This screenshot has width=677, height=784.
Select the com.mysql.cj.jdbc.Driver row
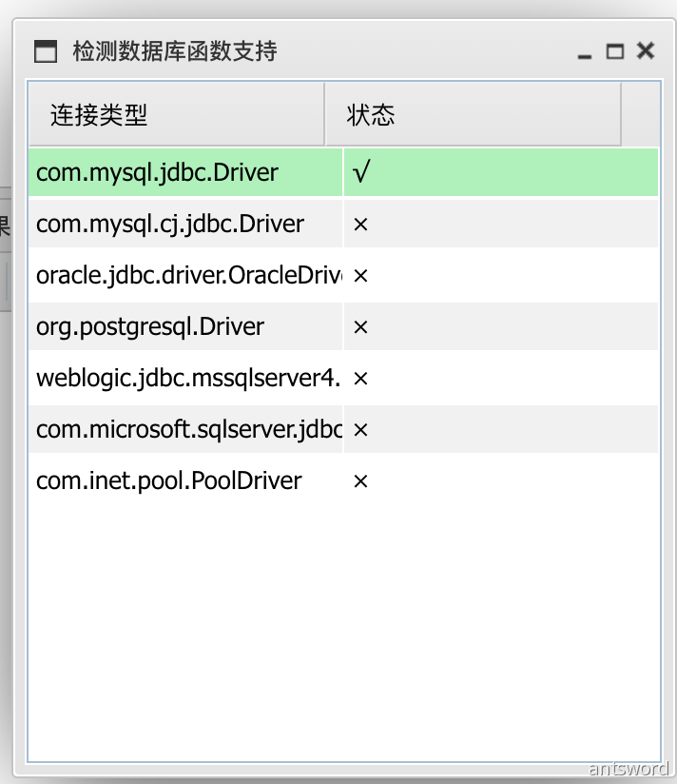pyautogui.click(x=170, y=224)
